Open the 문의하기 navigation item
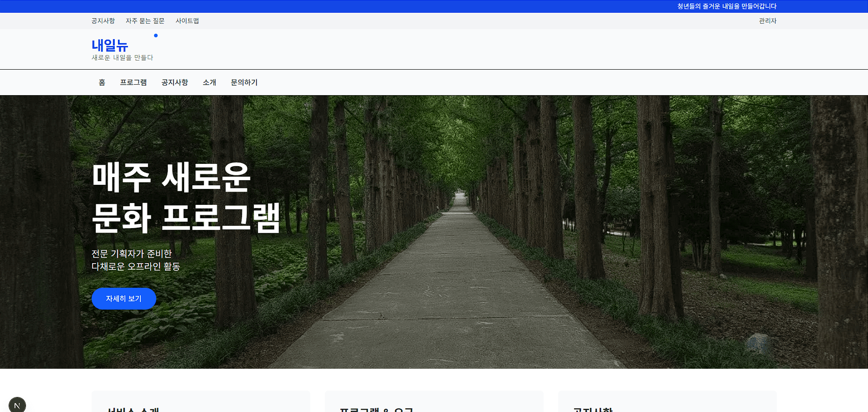The height and width of the screenshot is (412, 868). pos(244,82)
